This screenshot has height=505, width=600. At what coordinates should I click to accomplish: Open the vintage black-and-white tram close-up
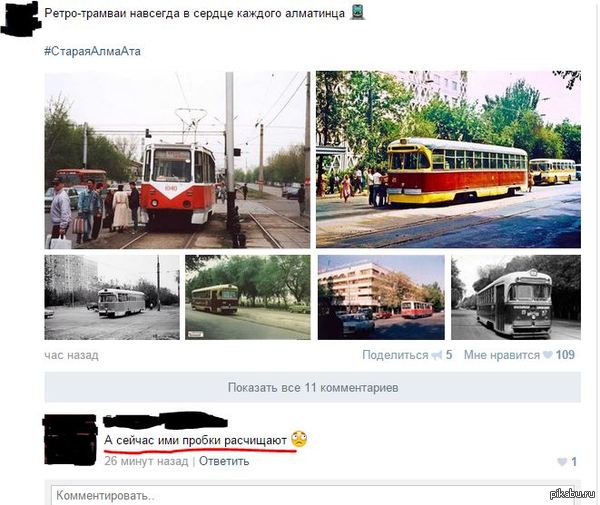tap(516, 297)
